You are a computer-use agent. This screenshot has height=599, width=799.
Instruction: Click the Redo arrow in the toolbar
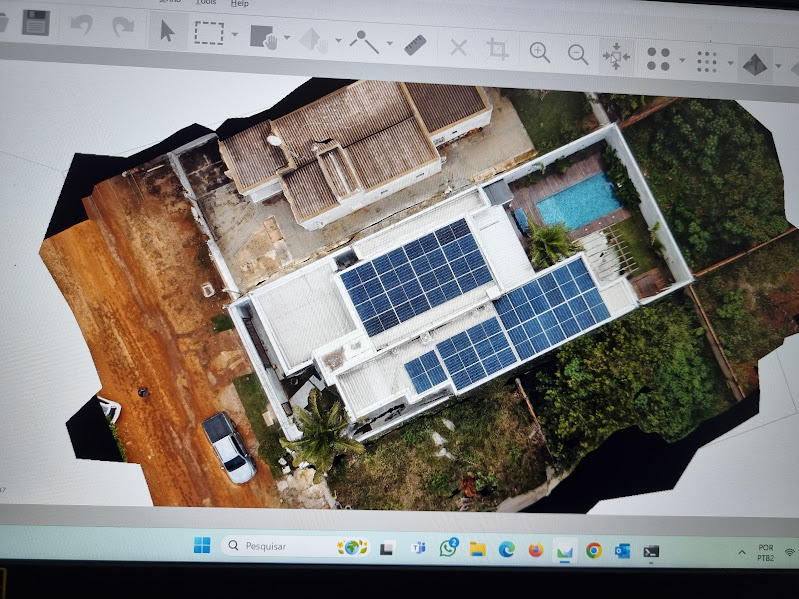pos(122,26)
